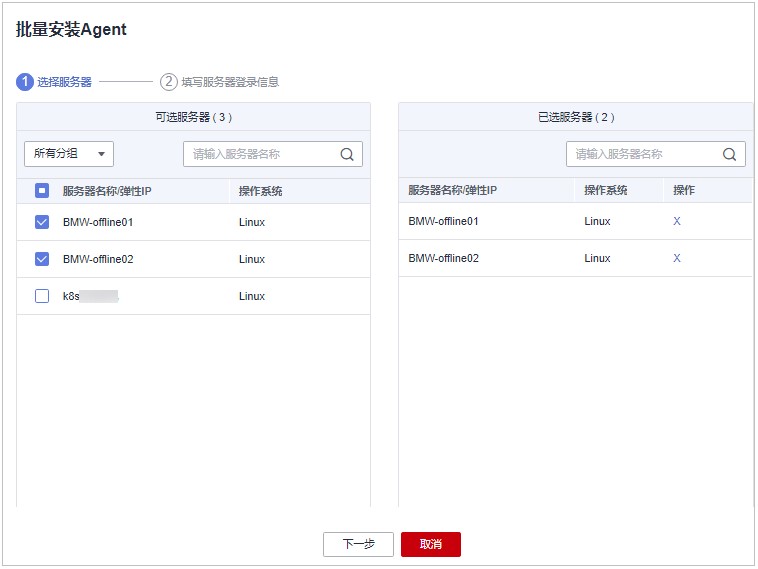
Task: Uncheck the BMW-offline01 server checkbox
Action: click(x=42, y=222)
